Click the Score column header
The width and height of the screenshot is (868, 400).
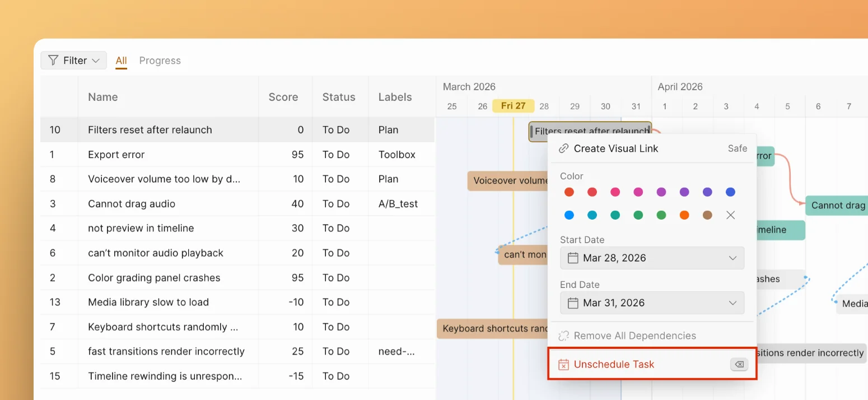283,97
